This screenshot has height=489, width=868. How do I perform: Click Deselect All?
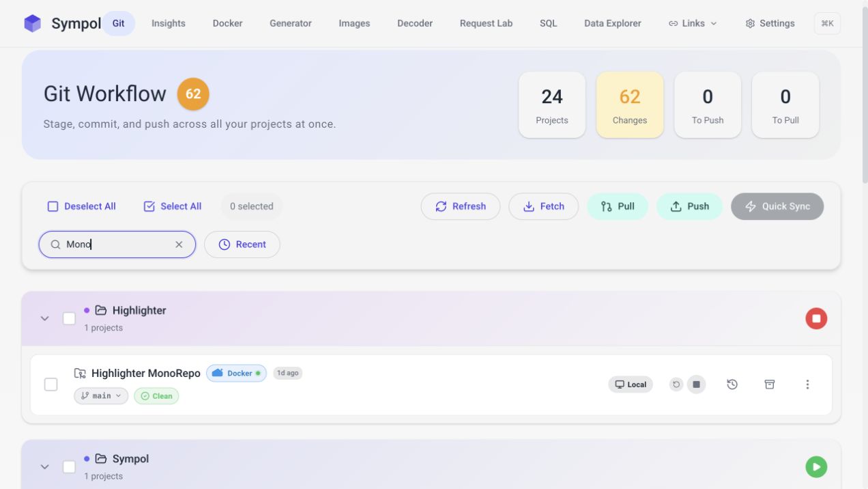point(81,206)
